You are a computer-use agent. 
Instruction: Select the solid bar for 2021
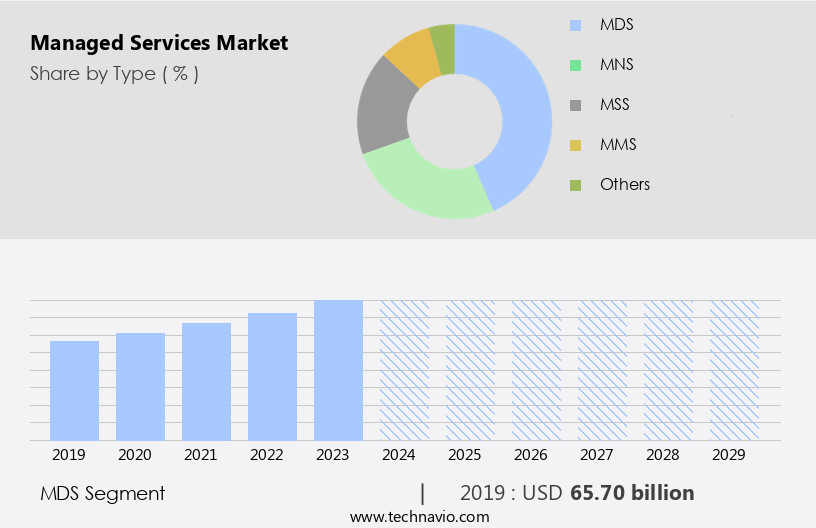click(206, 381)
